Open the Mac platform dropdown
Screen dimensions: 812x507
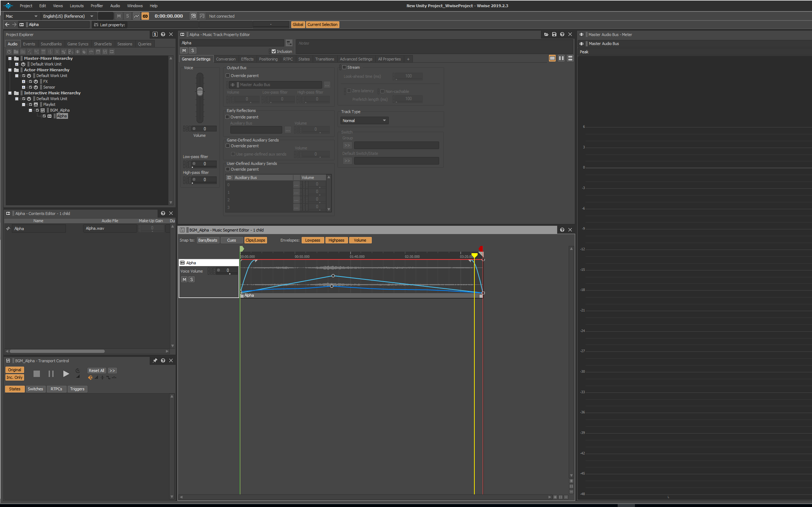click(22, 16)
